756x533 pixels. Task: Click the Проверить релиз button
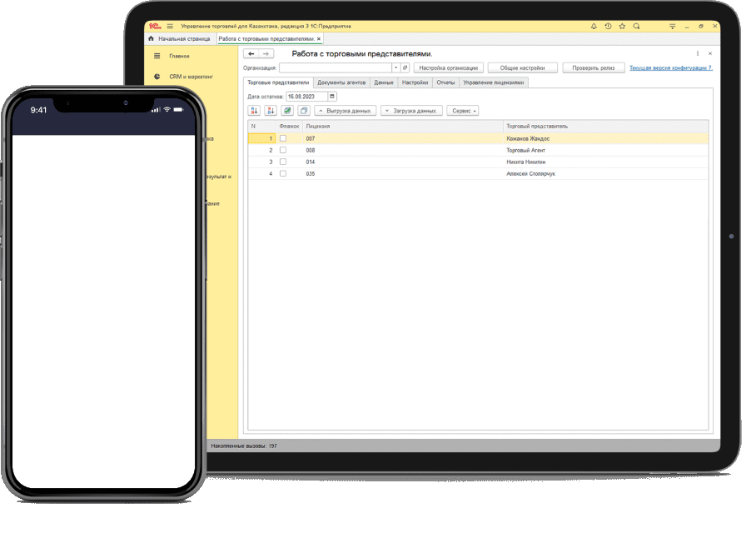click(594, 67)
